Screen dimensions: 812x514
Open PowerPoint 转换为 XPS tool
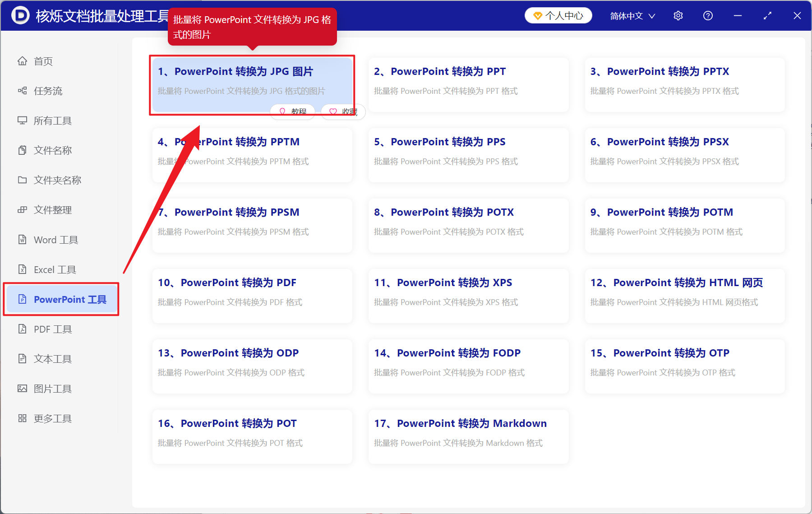point(468,296)
